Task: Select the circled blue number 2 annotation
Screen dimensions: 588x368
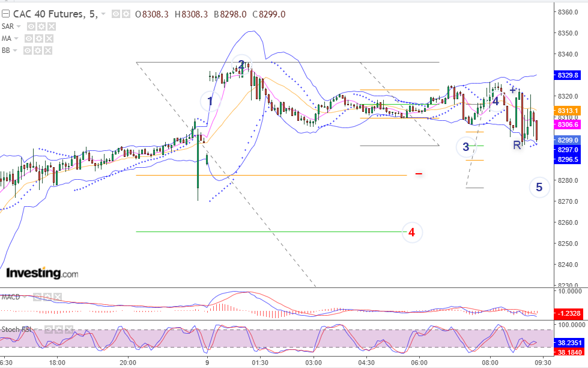Action: 241,64
